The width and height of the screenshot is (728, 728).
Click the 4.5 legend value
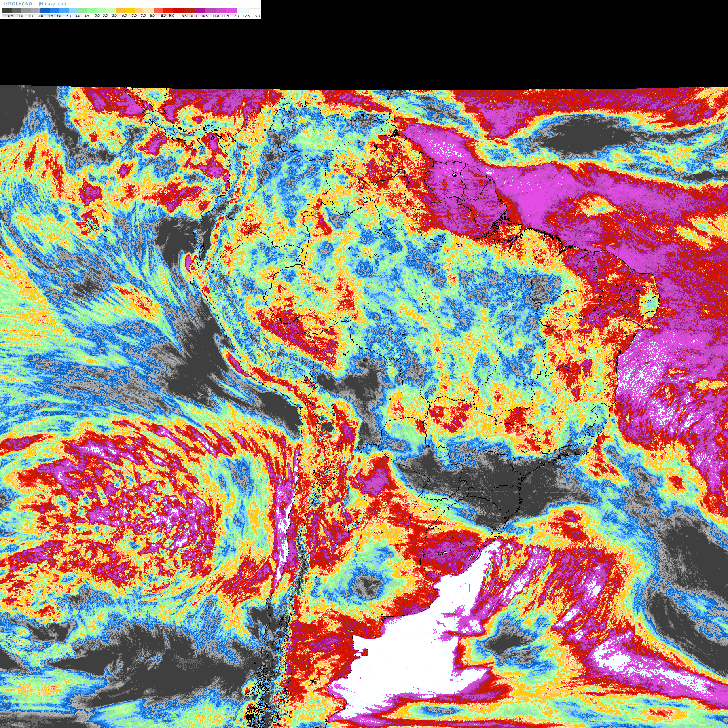(87, 16)
